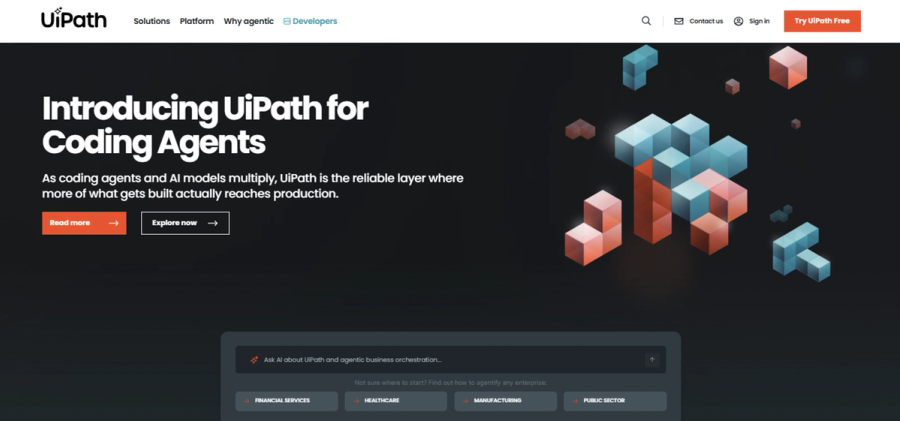Submit the AI question with the up arrow
900x421 pixels.
(x=651, y=360)
